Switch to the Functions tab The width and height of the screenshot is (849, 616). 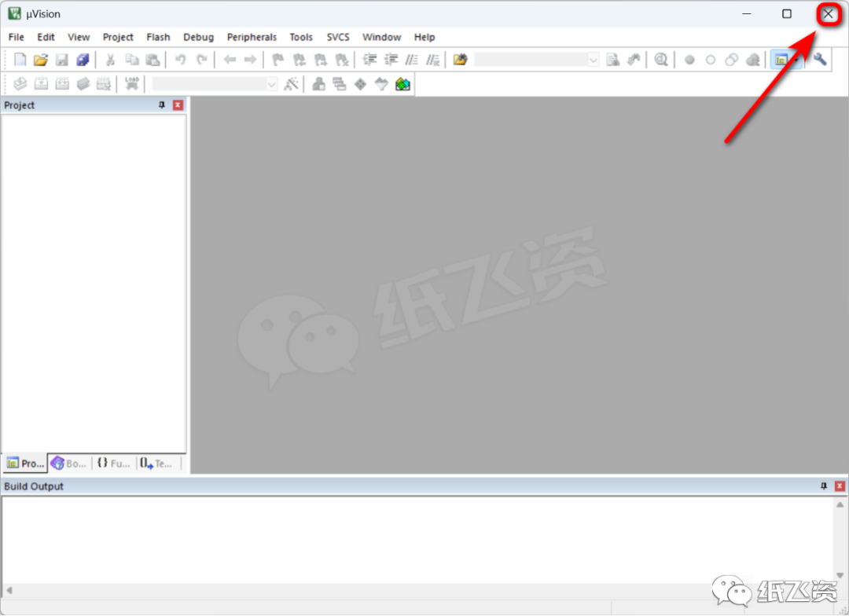coord(114,464)
